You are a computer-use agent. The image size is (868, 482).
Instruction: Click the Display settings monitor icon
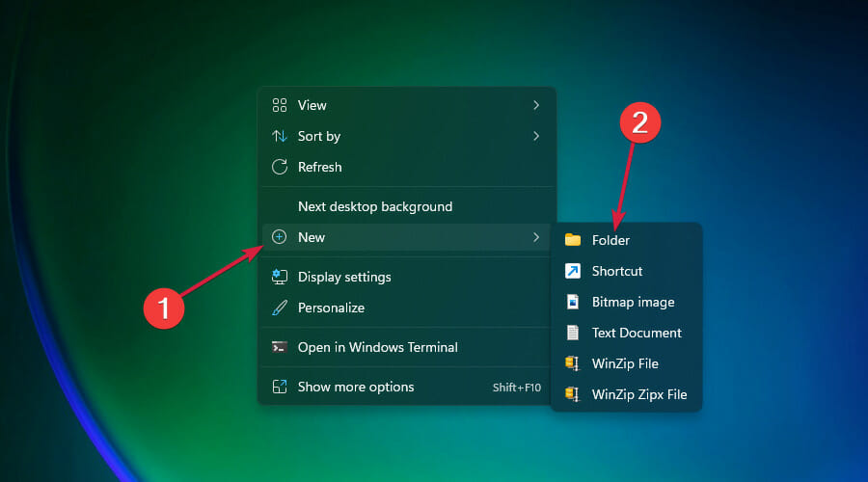pyautogui.click(x=280, y=277)
